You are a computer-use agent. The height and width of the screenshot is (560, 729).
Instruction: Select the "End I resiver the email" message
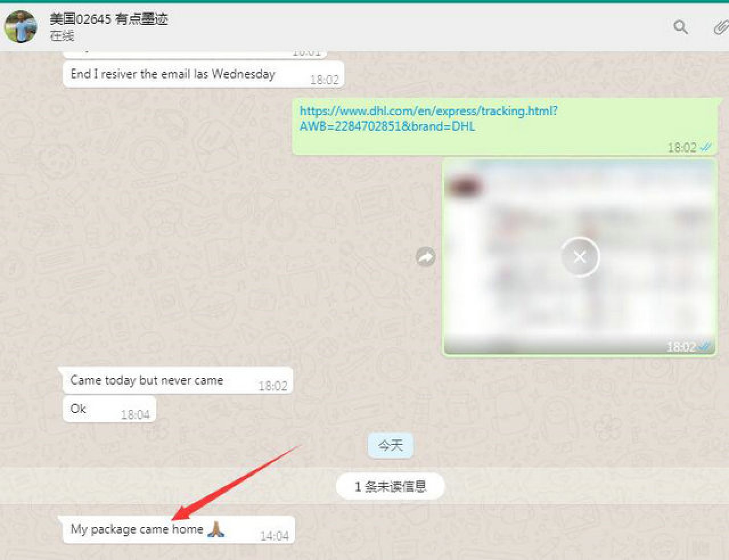[x=173, y=74]
